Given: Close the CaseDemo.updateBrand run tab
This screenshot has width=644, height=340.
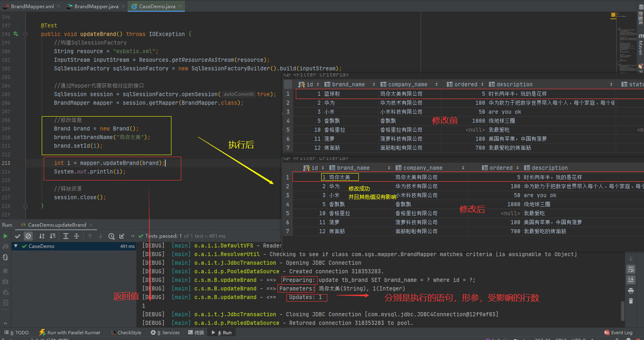Looking at the screenshot, I should (91, 225).
